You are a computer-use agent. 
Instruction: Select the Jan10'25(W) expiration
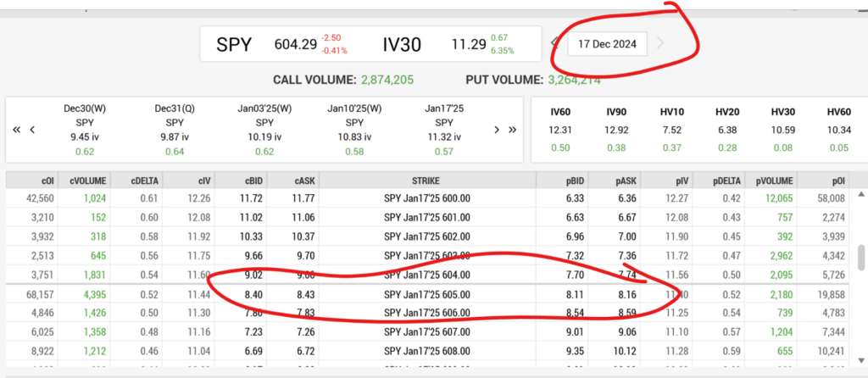pos(354,130)
